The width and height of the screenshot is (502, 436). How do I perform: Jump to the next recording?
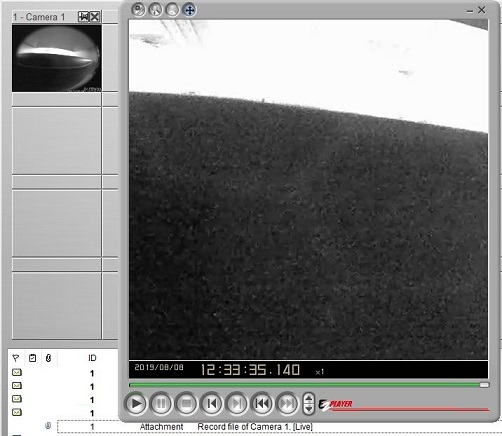287,404
